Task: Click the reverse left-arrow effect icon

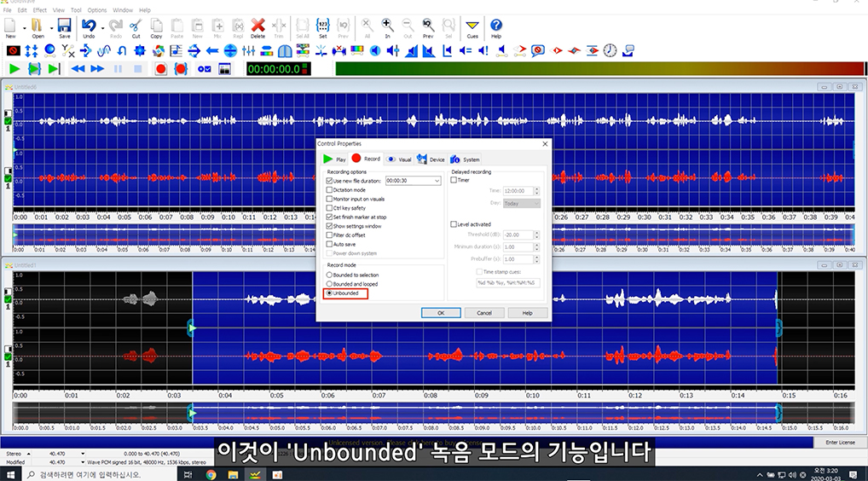Action: click(212, 51)
